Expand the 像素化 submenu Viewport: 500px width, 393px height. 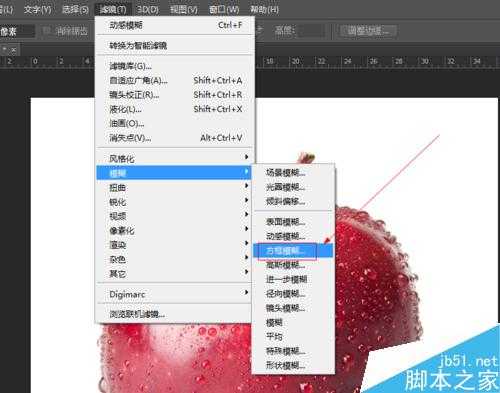click(x=175, y=230)
